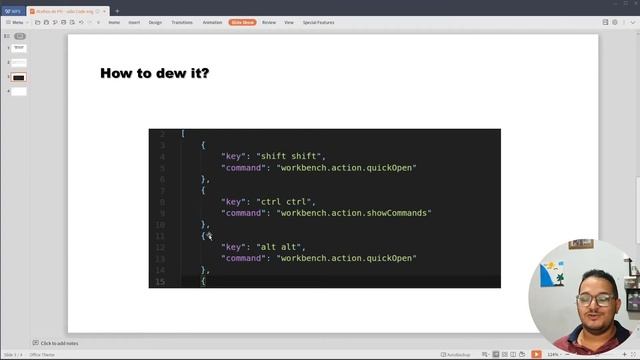Collapse the ribbon with chevron
This screenshot has width=640, height=360.
[x=633, y=22]
